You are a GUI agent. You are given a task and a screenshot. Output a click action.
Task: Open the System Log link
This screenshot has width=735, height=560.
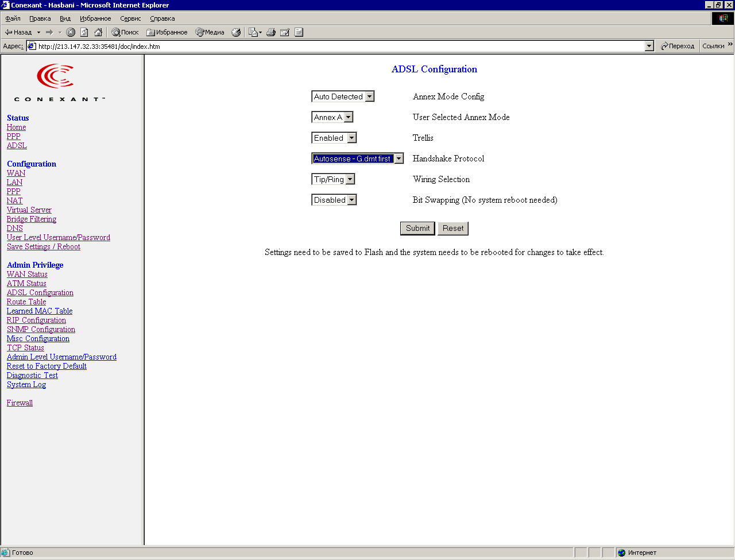tap(26, 384)
